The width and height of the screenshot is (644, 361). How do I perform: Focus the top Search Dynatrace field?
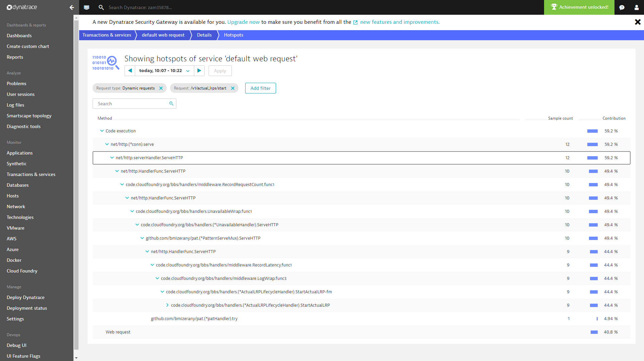click(x=140, y=7)
